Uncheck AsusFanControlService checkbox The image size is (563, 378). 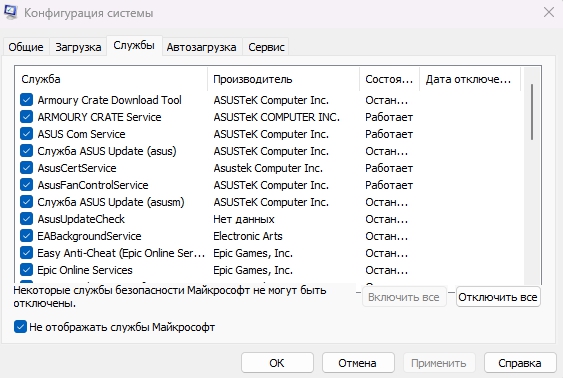(x=27, y=185)
